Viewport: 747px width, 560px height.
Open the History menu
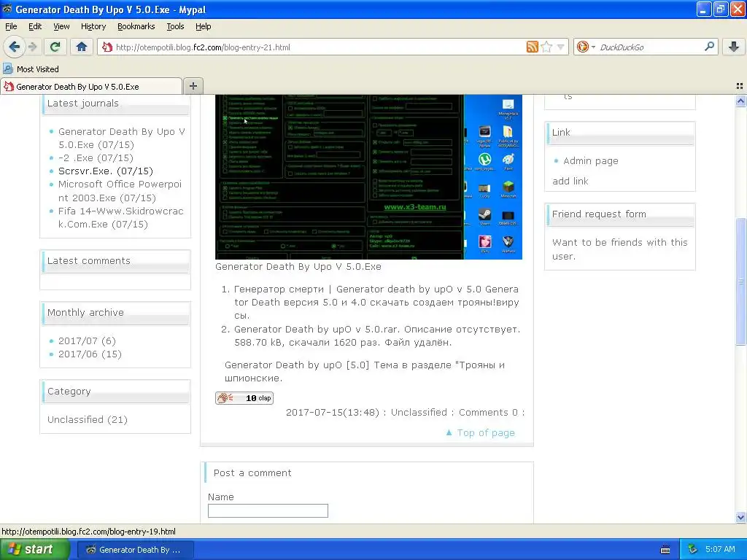(x=93, y=26)
